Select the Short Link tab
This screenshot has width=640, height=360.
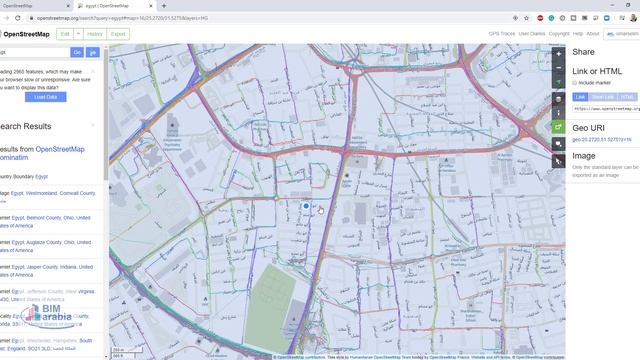(602, 97)
